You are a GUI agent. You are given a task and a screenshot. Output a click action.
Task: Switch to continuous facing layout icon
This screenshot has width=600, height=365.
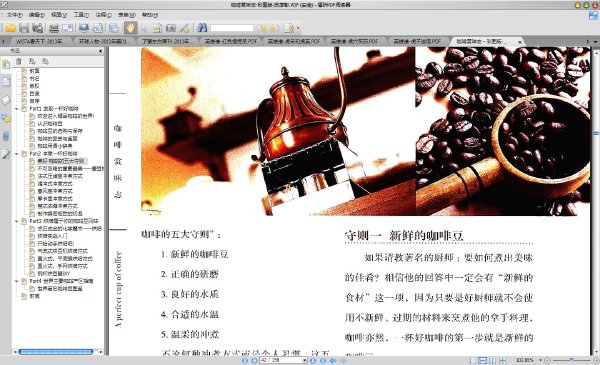click(502, 360)
